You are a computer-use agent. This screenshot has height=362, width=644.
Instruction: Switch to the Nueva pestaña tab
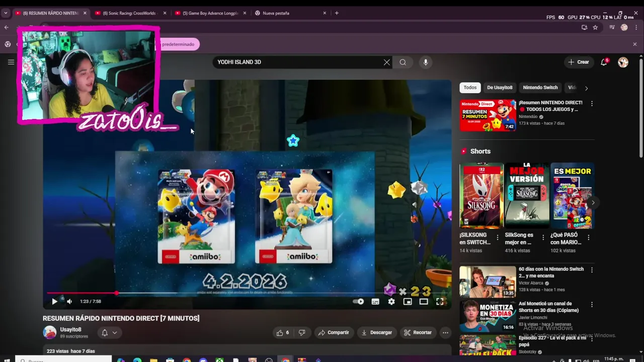pyautogui.click(x=290, y=13)
